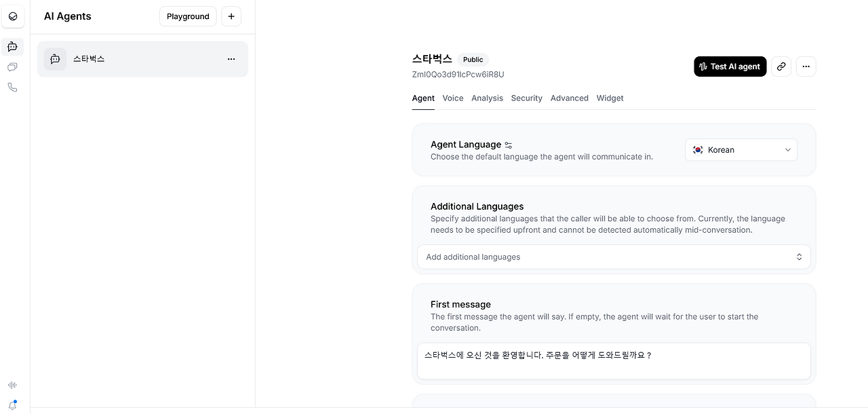Open the more options menu beside link button
This screenshot has width=868, height=414.
(x=806, y=67)
